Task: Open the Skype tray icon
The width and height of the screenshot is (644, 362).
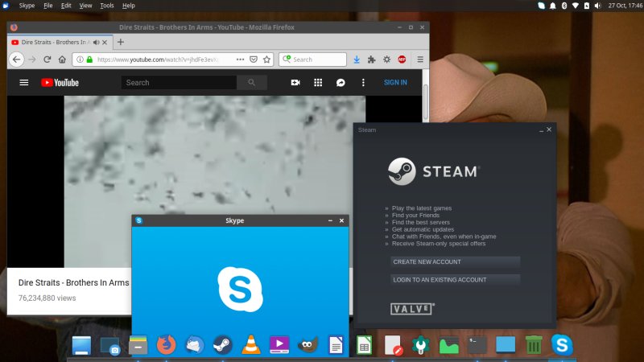Action: click(541, 6)
